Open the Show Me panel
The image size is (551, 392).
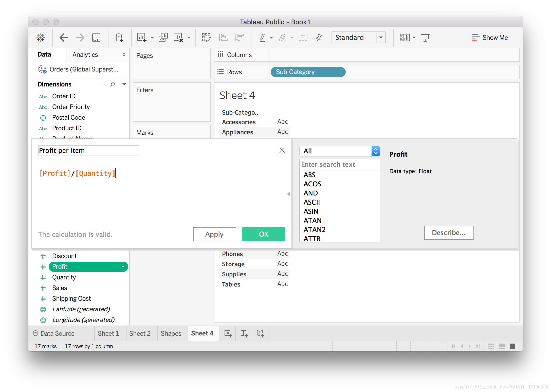click(490, 38)
